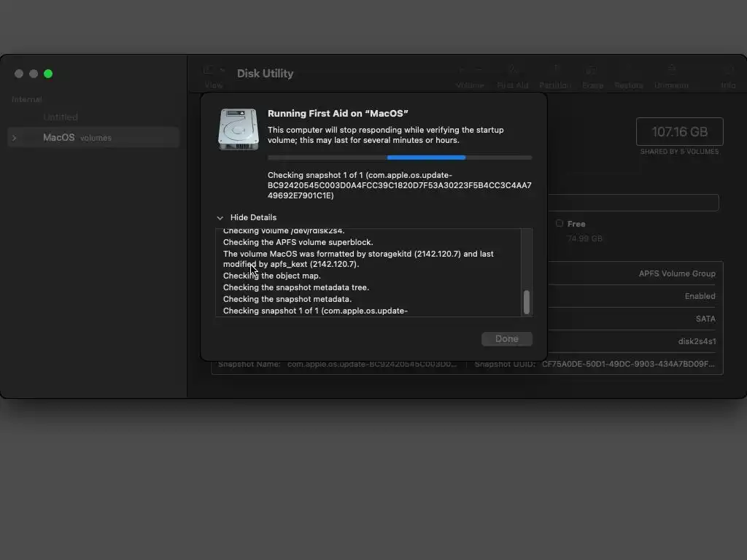
Task: Click the hard drive icon in First Aid dialog
Action: (x=239, y=129)
